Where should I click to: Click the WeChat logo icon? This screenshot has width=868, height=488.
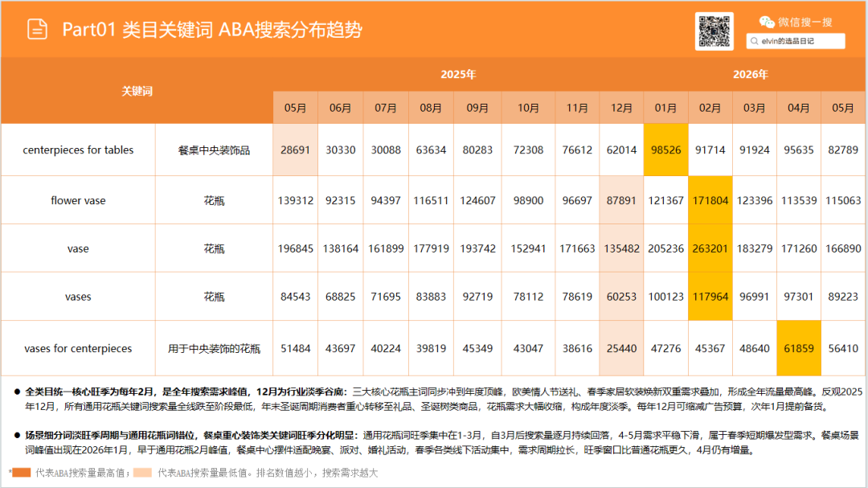(767, 23)
